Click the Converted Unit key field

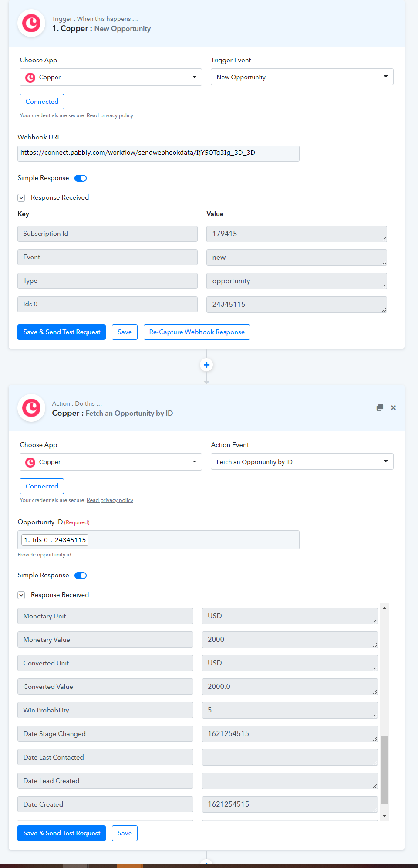click(105, 663)
